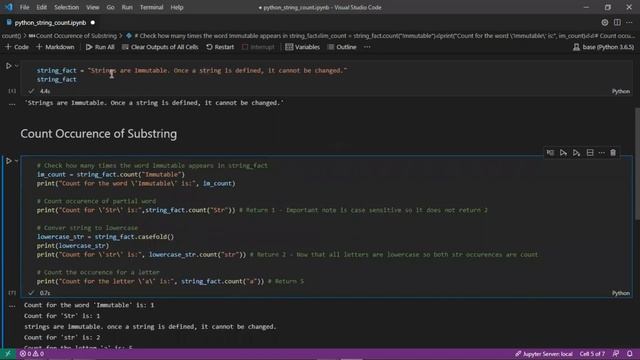Click Cell 5 of 7 status item
Viewport: 640px width, 360px height.
(x=592, y=354)
